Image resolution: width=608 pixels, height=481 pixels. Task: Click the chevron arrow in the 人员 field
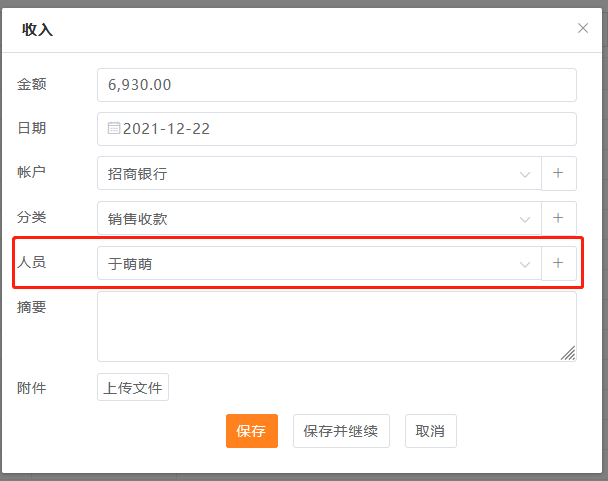525,264
